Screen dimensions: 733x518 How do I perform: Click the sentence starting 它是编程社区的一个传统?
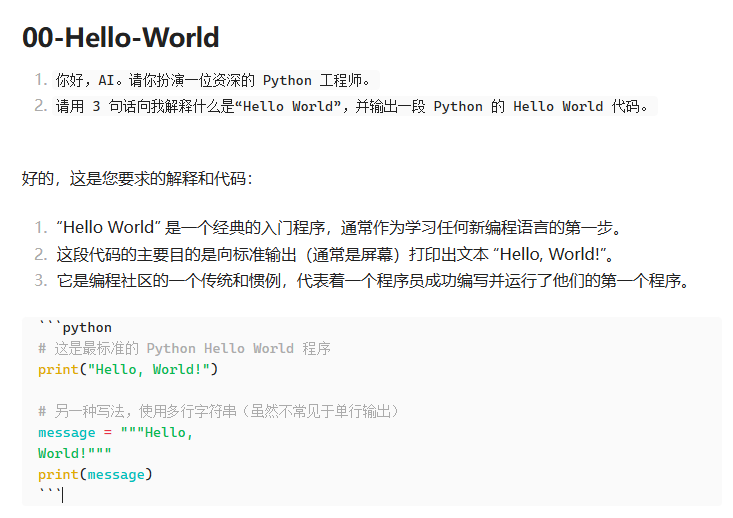point(373,281)
